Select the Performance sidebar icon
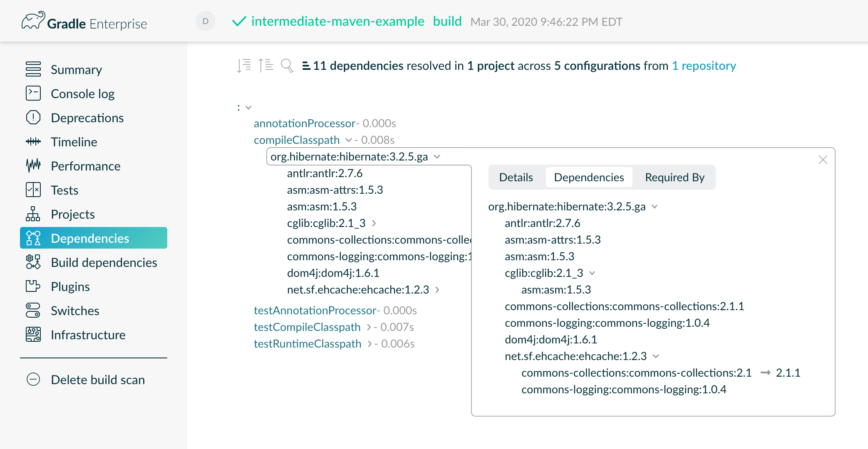 [33, 166]
